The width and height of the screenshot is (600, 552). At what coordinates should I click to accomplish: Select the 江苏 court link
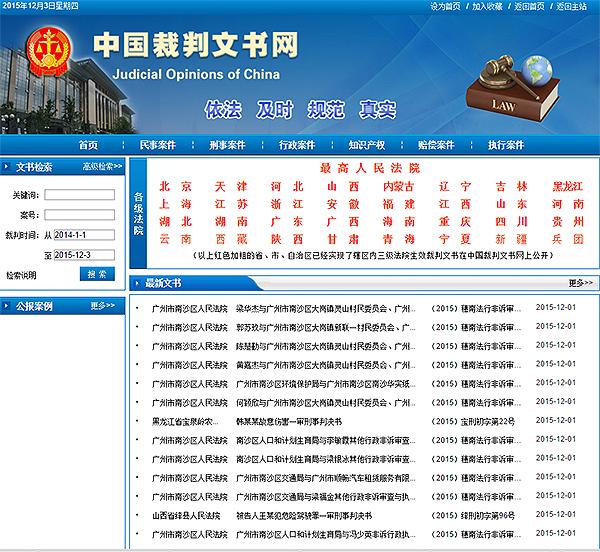(x=231, y=204)
